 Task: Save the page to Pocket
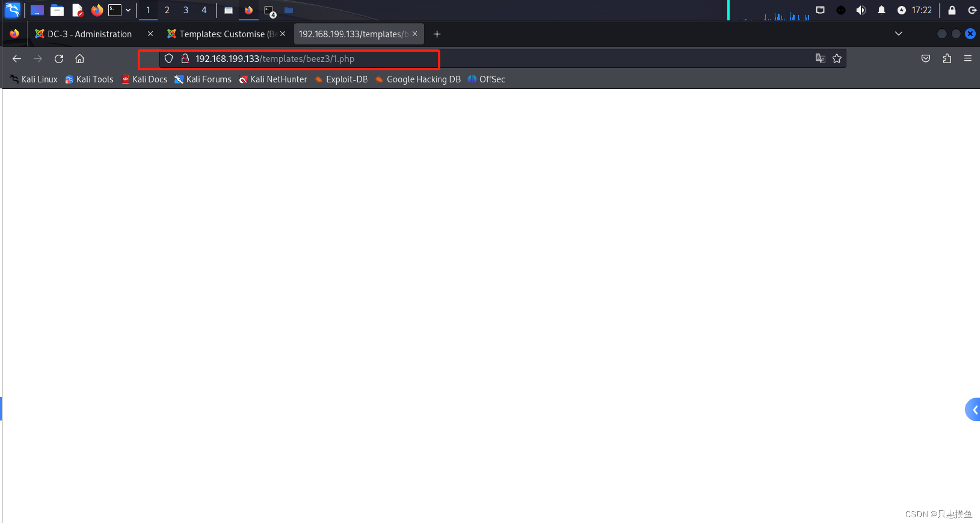point(926,59)
